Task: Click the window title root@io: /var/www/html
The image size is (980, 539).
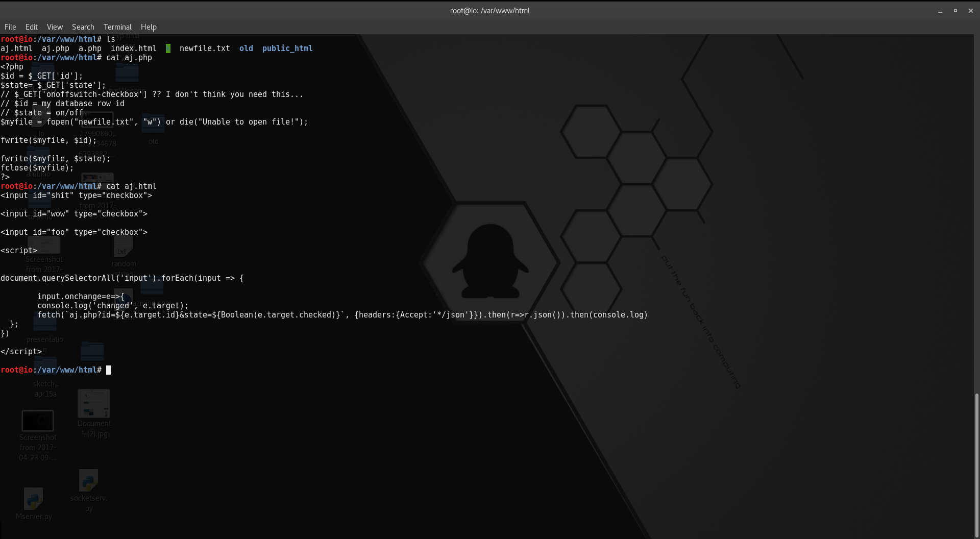Action: [490, 11]
